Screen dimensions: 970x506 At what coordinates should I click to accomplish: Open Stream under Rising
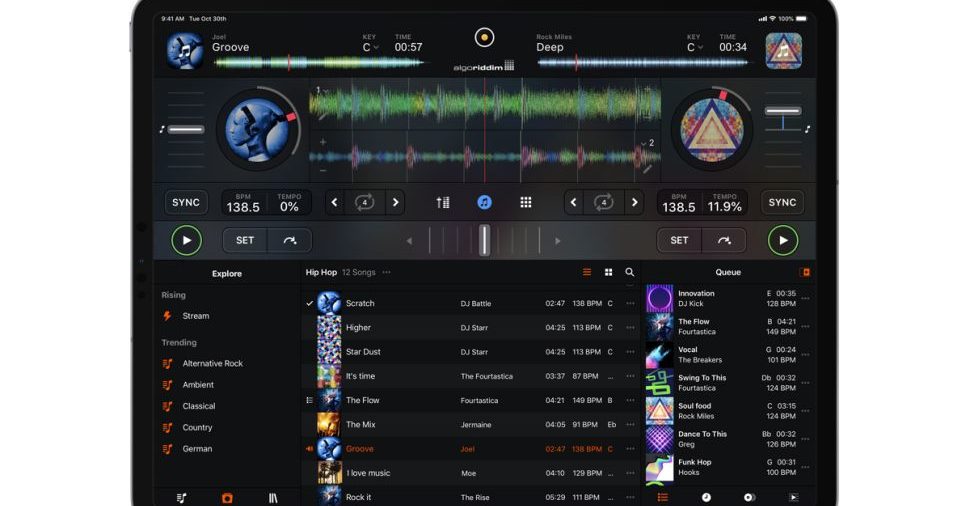(x=195, y=315)
